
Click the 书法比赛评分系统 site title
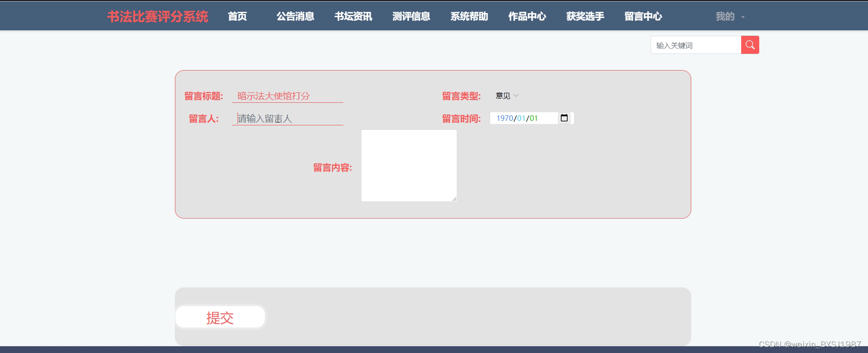coord(158,17)
